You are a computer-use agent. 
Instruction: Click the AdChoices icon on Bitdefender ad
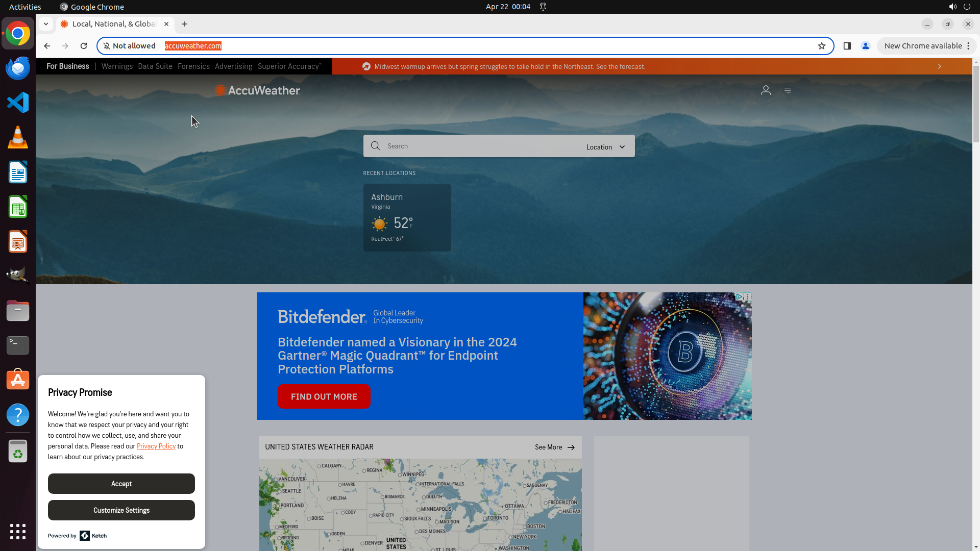[739, 297]
